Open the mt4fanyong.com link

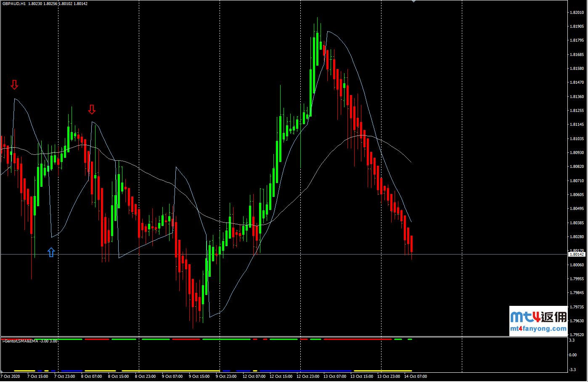(538, 329)
